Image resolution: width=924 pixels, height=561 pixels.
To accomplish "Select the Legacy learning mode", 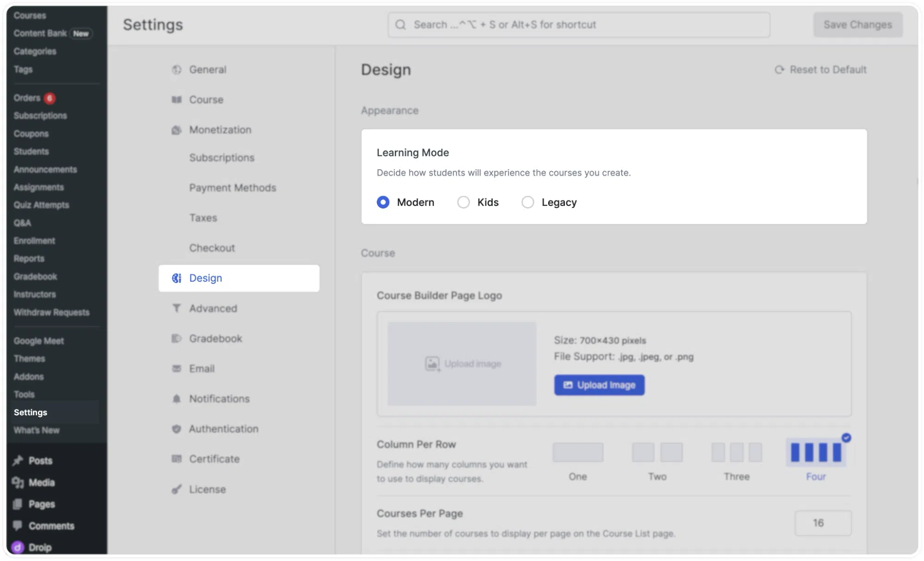I will click(x=527, y=202).
